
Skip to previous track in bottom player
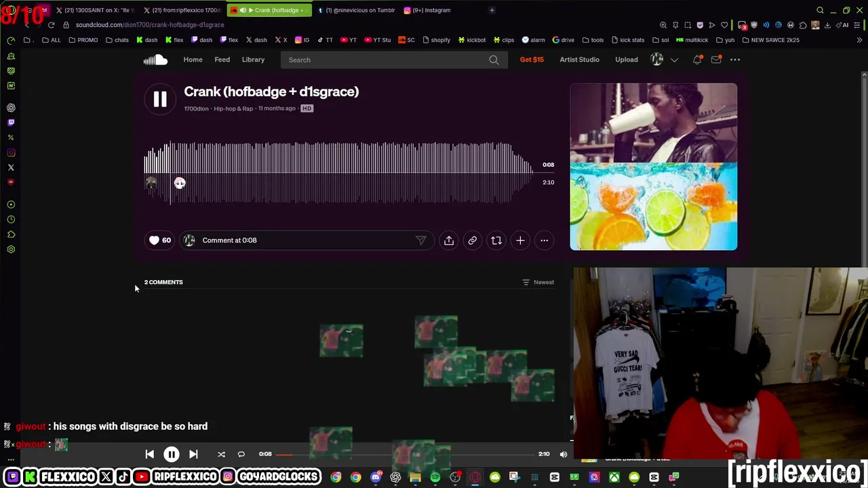click(x=150, y=454)
